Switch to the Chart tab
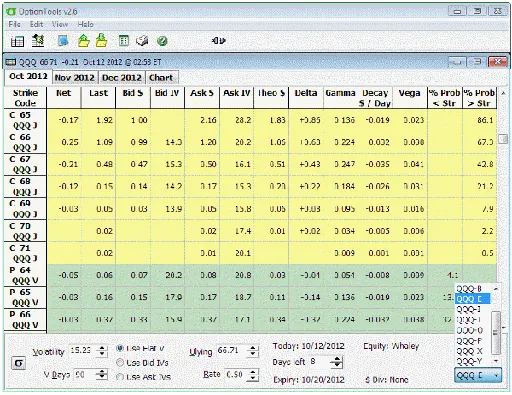 (161, 78)
